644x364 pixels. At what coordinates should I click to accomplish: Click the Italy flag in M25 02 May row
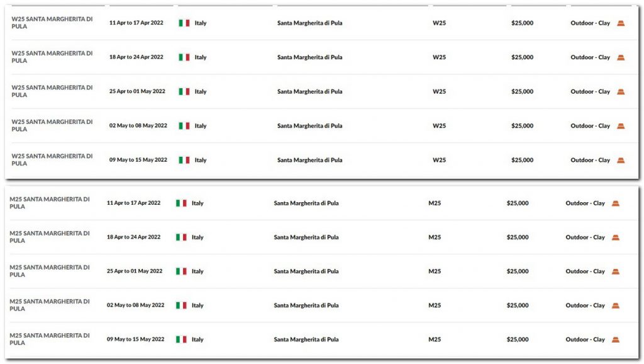[x=181, y=305]
